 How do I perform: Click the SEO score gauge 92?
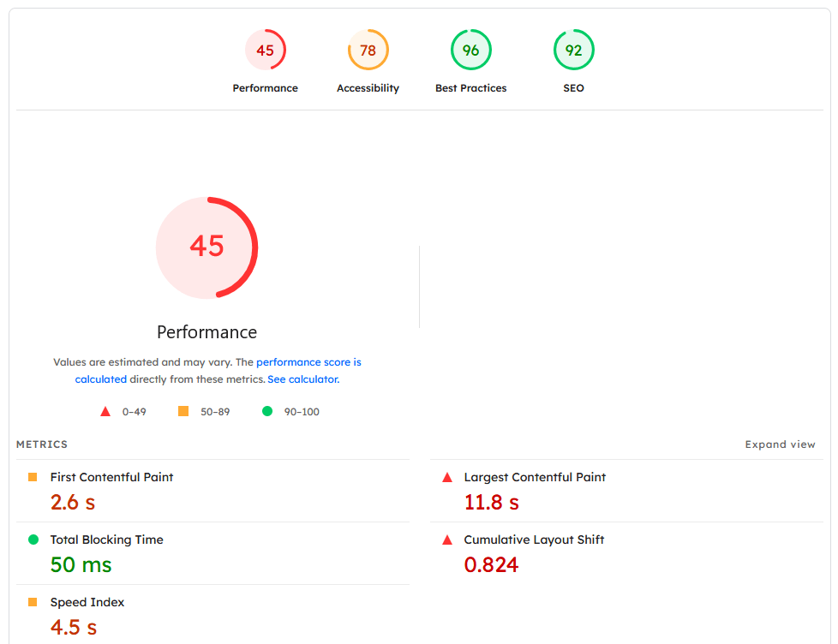[x=573, y=51]
